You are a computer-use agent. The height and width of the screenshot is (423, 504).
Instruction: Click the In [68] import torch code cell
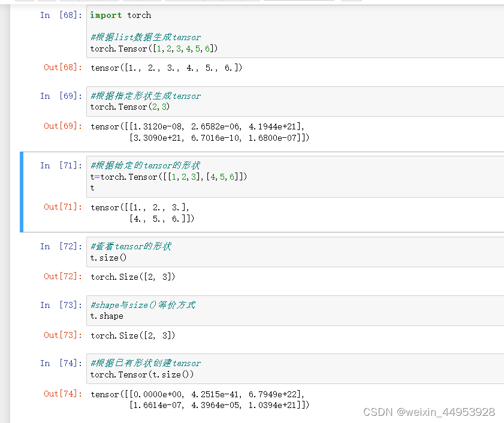tap(295, 32)
